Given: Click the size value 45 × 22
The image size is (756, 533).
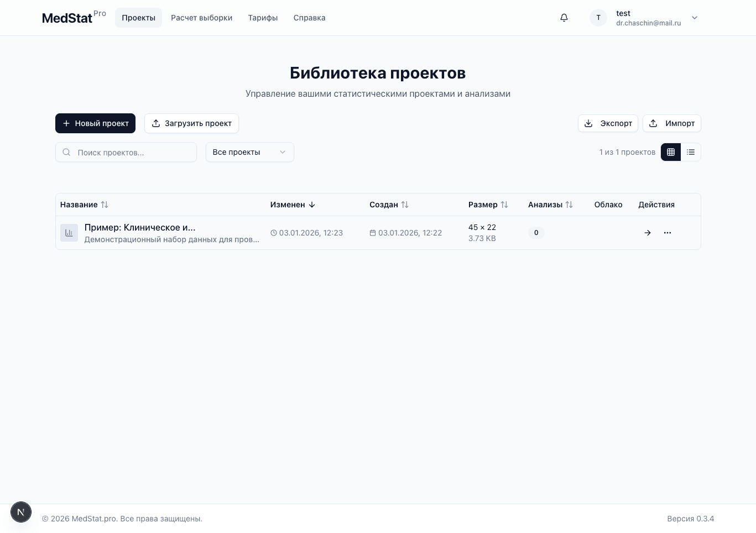Looking at the screenshot, I should click(x=482, y=227).
